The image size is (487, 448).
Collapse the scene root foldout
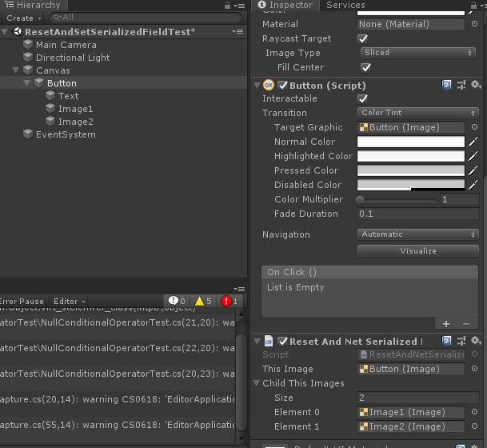pyautogui.click(x=4, y=31)
